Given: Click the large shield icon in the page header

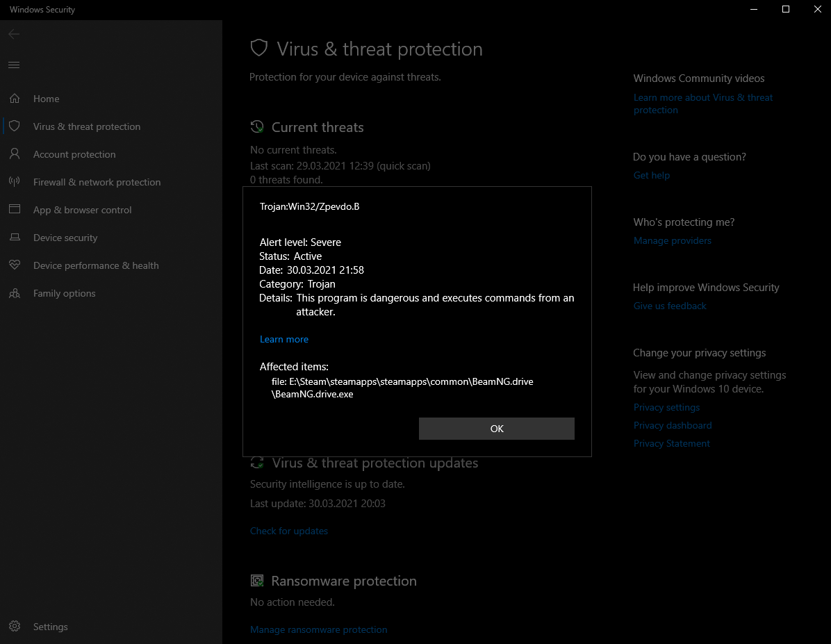Looking at the screenshot, I should pos(259,48).
